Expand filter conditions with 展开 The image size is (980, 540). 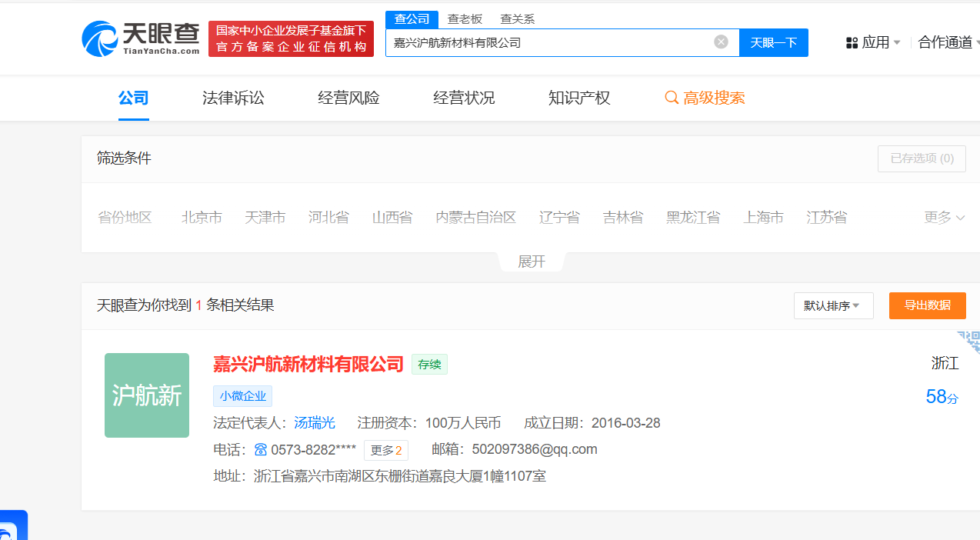coord(532,262)
